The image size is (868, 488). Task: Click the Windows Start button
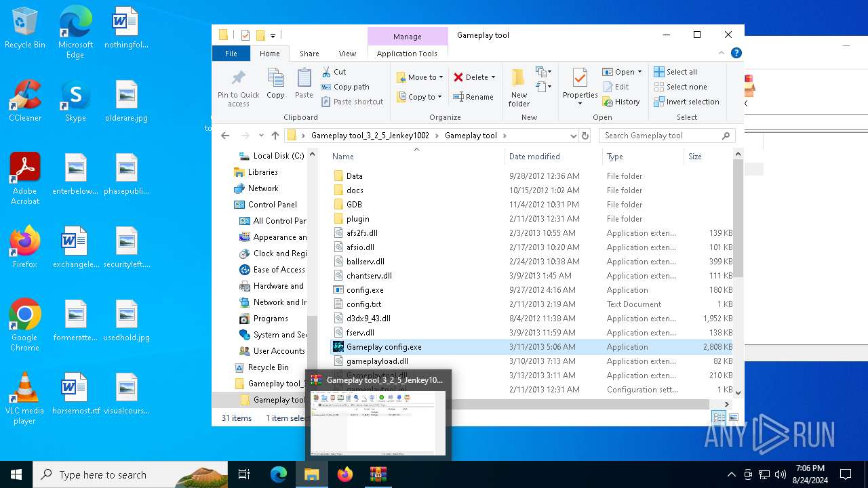(16, 474)
